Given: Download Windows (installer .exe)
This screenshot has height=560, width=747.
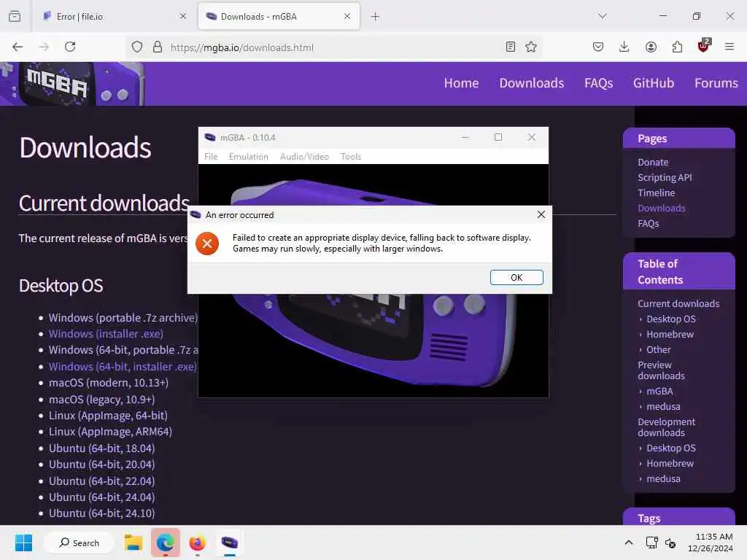Looking at the screenshot, I should pos(106,333).
